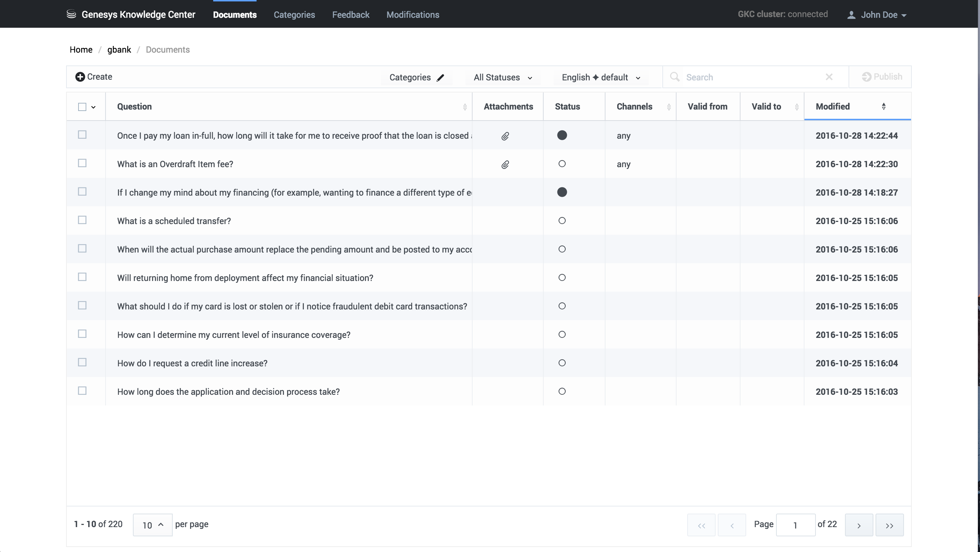Click filled status circle of financing question
The height and width of the screenshot is (552, 980).
[562, 192]
